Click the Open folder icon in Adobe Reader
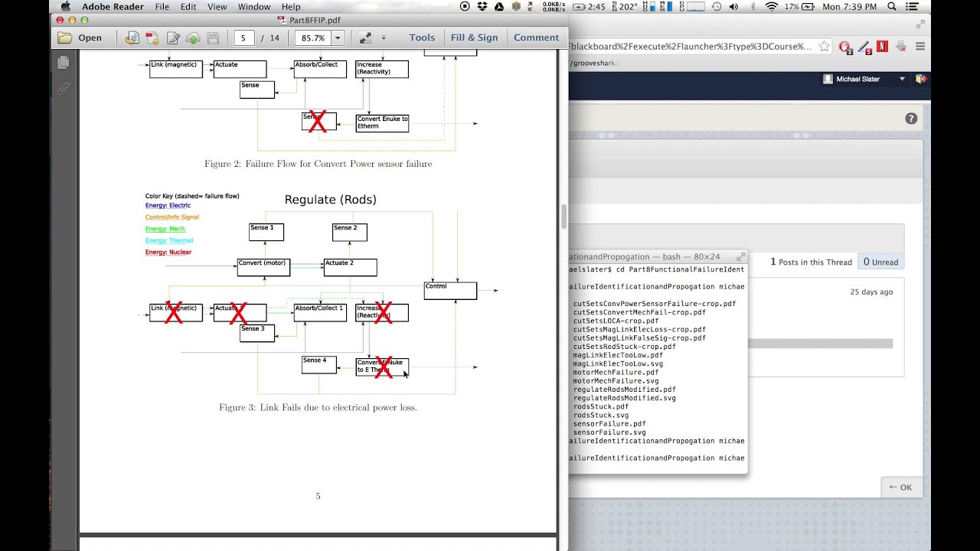The height and width of the screenshot is (551, 980). pos(65,37)
